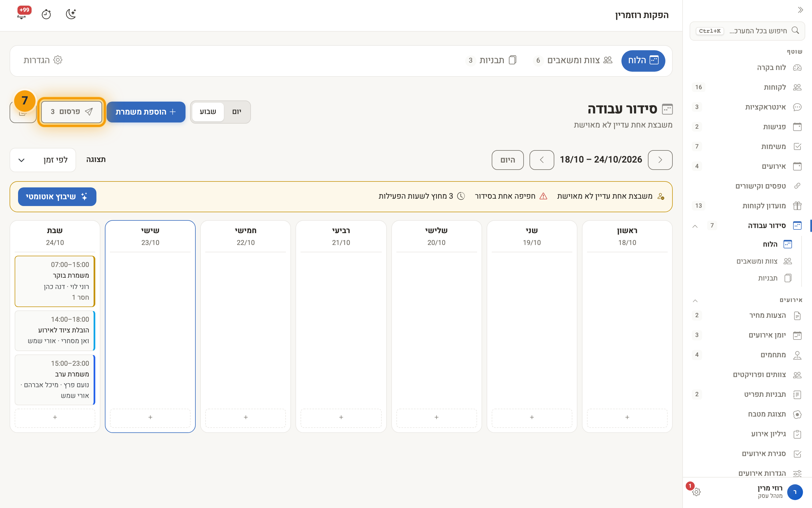
Task: Collapse the אירועים section chevron
Action: (x=695, y=300)
